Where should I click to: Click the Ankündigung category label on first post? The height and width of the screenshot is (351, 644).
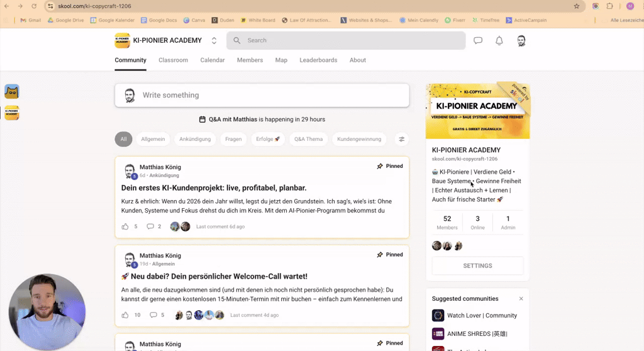[164, 175]
